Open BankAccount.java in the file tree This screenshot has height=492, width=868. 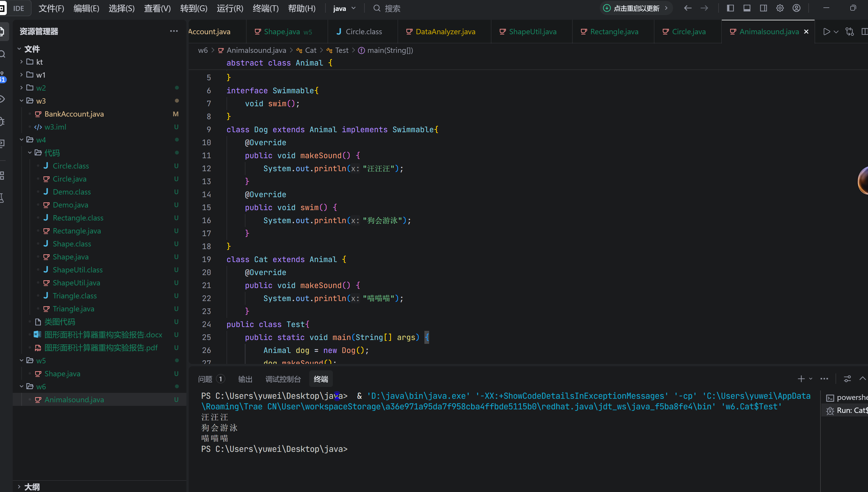tap(74, 114)
